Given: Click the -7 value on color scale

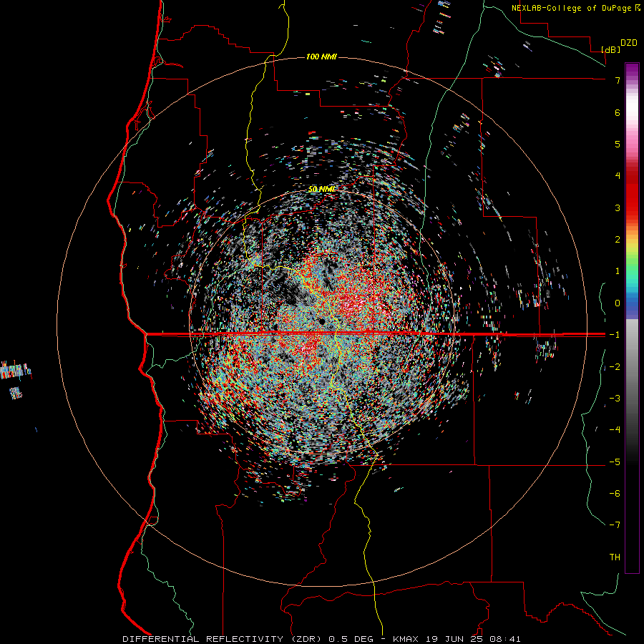Looking at the screenshot, I should [615, 525].
